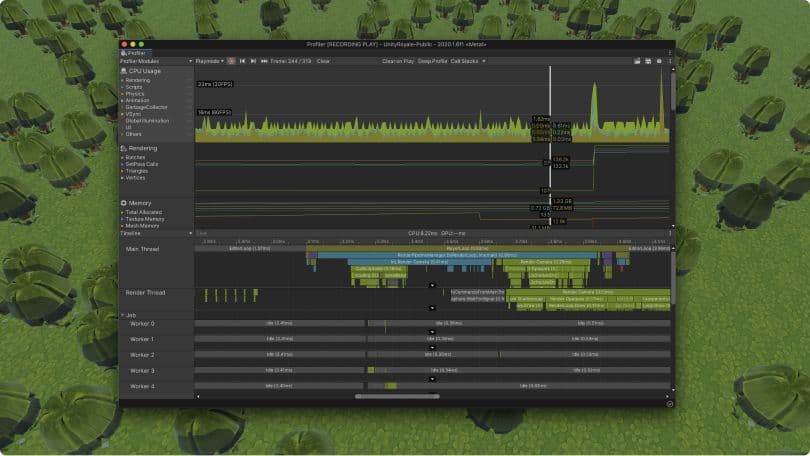Toggle the VSync category in CPU Usage
Image resolution: width=810 pixels, height=456 pixels.
[x=133, y=115]
